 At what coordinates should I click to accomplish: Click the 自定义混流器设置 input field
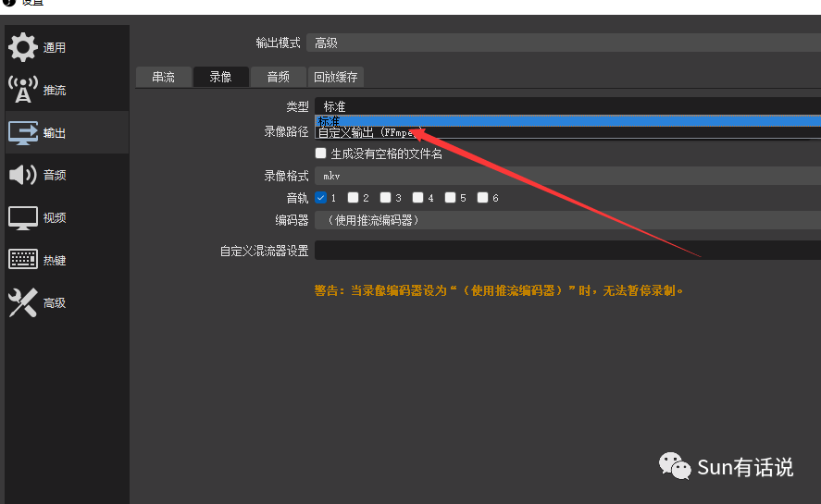pyautogui.click(x=567, y=251)
